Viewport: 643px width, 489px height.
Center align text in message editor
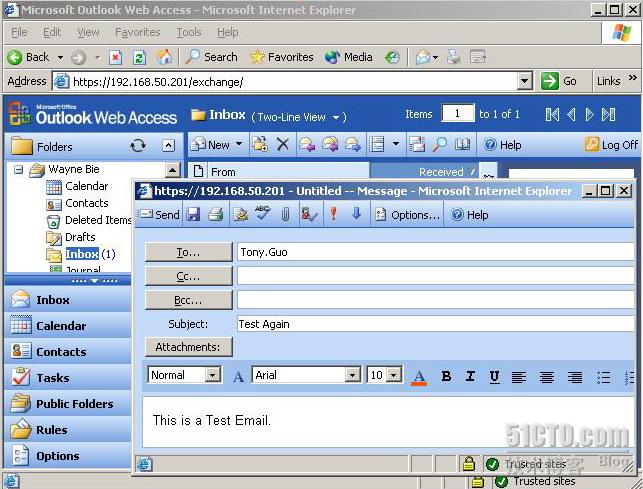(x=547, y=377)
